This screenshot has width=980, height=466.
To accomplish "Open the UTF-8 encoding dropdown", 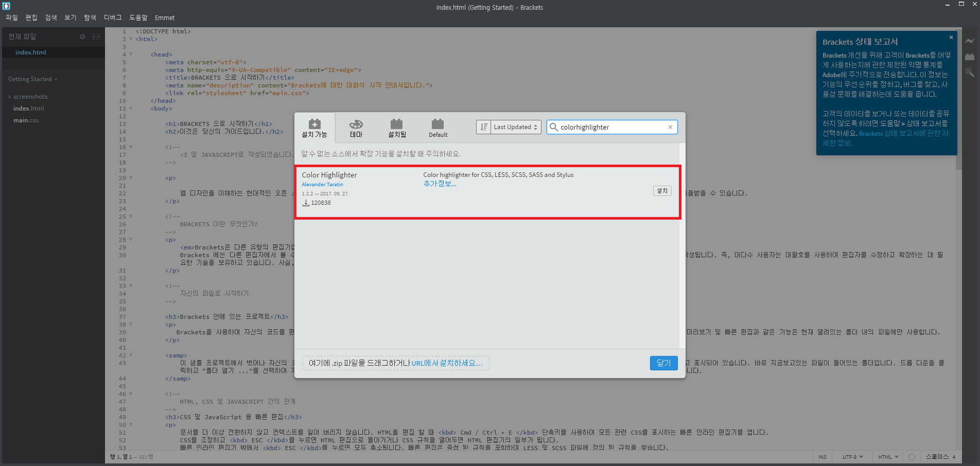I will pyautogui.click(x=852, y=457).
